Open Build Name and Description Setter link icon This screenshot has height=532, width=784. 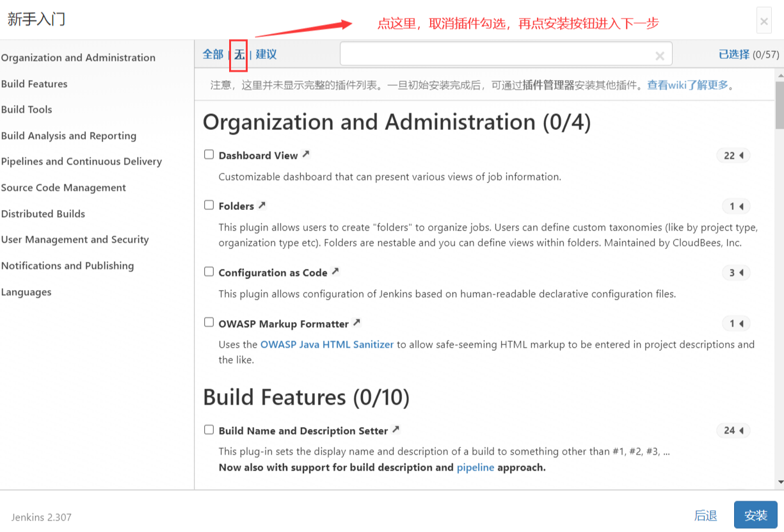396,430
